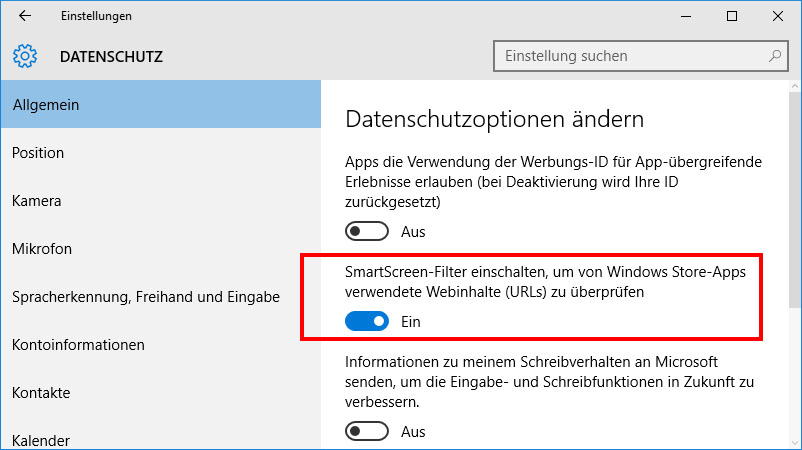Minimize the Einstellungen window
This screenshot has height=450, width=802.
pos(686,16)
